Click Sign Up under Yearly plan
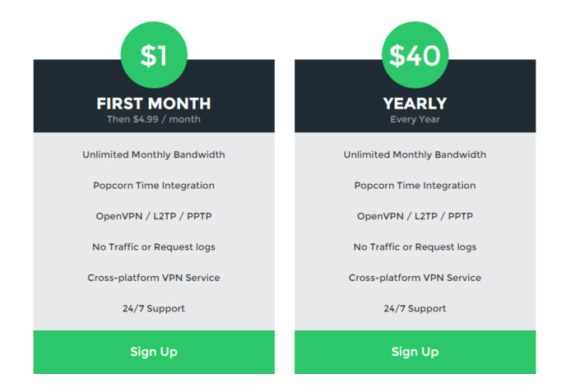Image resolution: width=566 pixels, height=392 pixels. click(415, 352)
